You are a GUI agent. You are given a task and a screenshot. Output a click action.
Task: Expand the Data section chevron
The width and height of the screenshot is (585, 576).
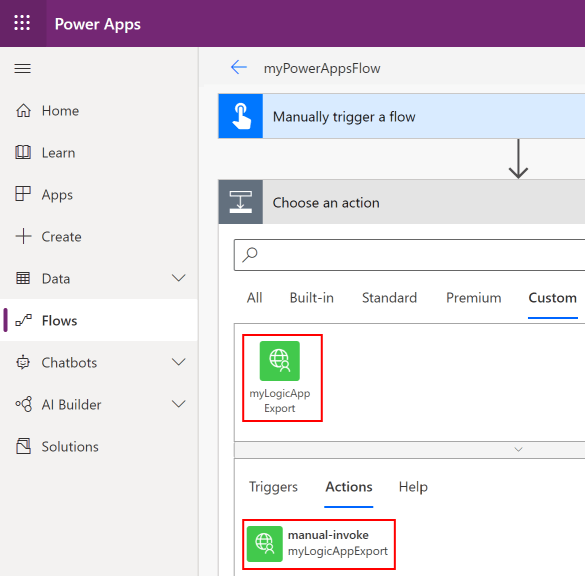[179, 278]
